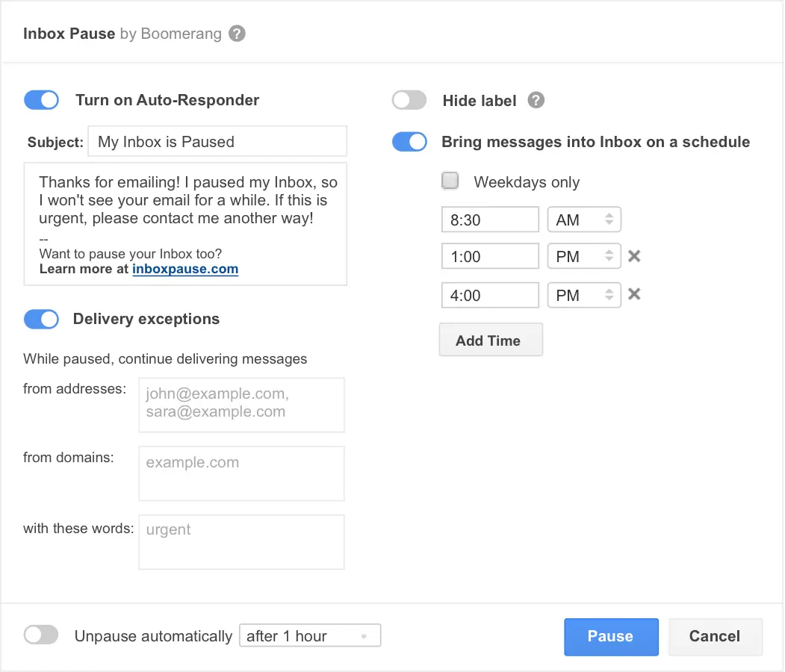Disable Bring messages into Inbox on schedule
The image size is (785, 672).
point(409,142)
